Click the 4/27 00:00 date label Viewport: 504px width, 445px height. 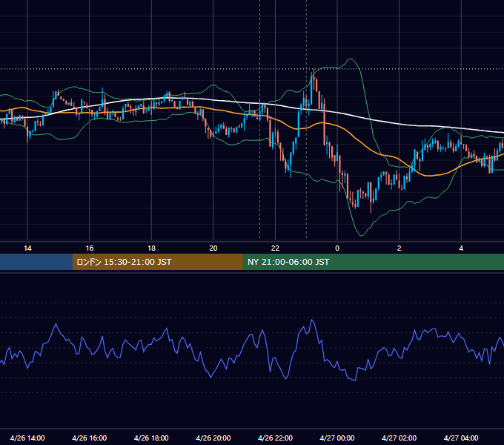[x=337, y=438]
